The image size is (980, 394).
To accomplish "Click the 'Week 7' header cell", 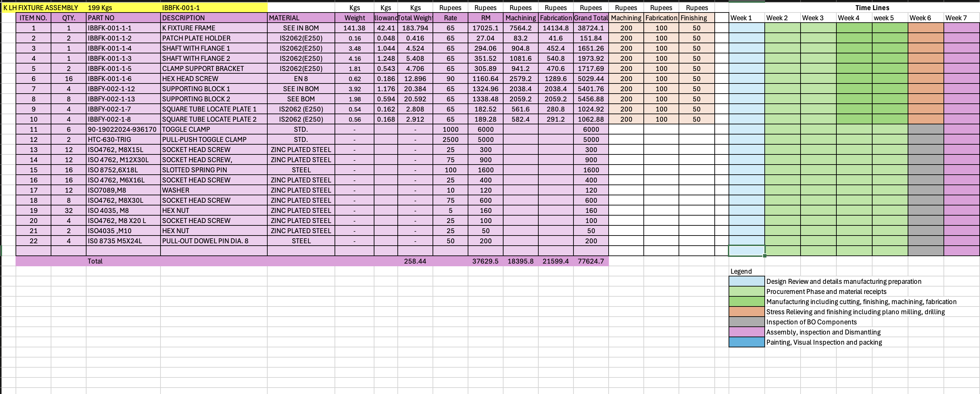I will tap(962, 18).
